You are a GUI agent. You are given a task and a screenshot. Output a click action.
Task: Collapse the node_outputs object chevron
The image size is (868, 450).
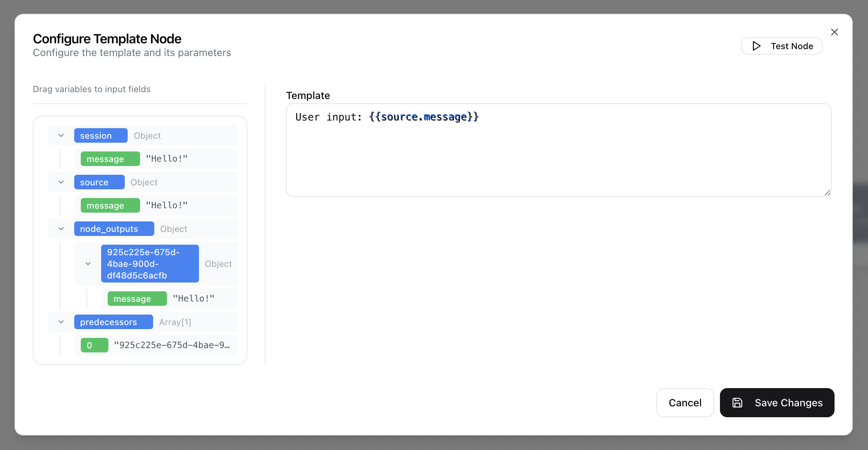tap(61, 229)
